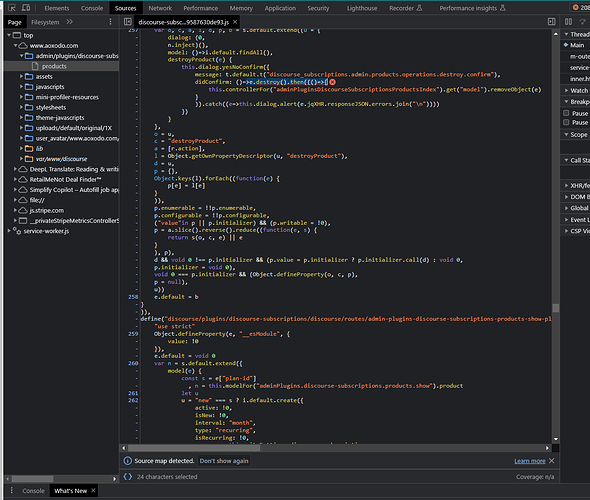Image resolution: width=590 pixels, height=500 pixels.
Task: Expand the uploads/default/original/1X folder
Action: click(21, 128)
